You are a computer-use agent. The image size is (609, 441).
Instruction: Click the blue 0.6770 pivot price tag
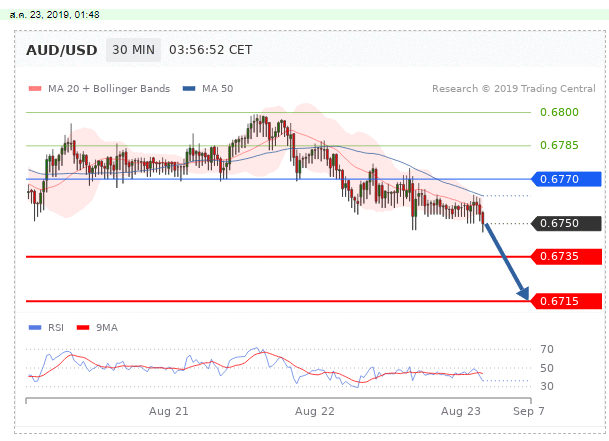coord(567,179)
